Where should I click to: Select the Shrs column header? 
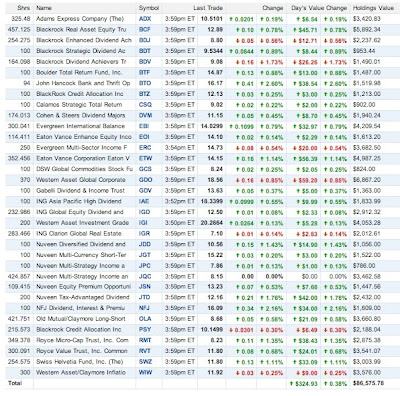coord(24,8)
